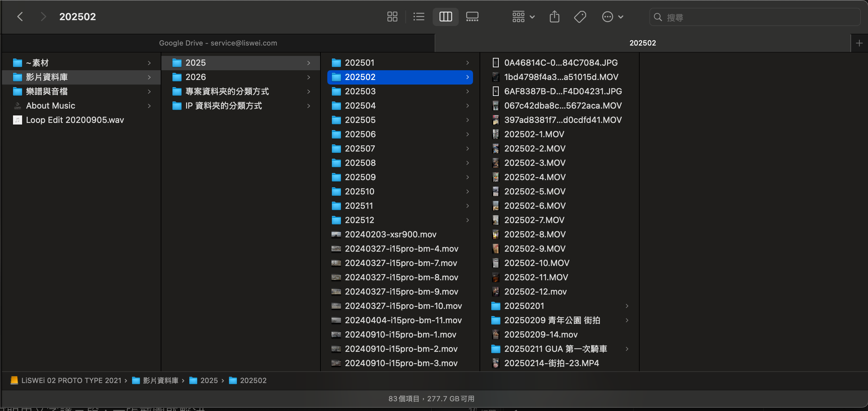This screenshot has width=868, height=411.
Task: Click the Share icon
Action: tap(554, 17)
